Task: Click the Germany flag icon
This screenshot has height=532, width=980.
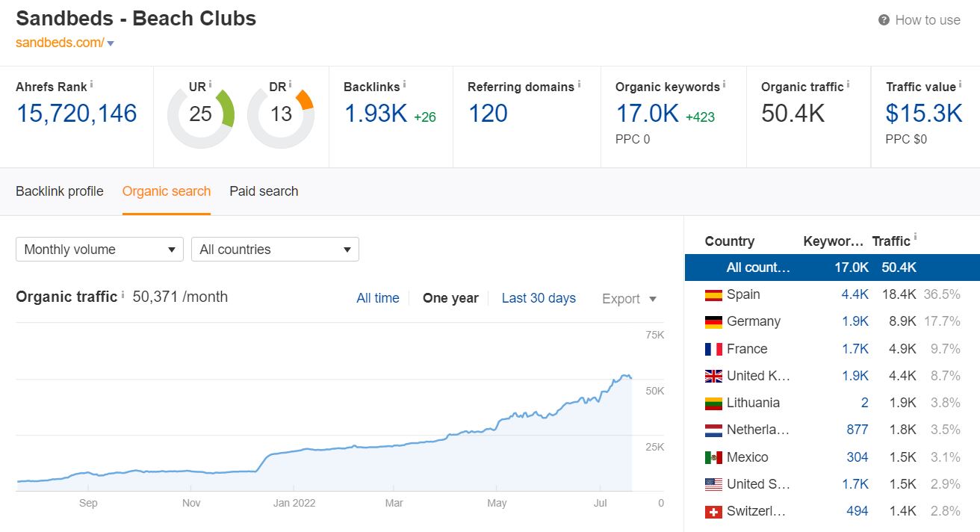Action: point(713,322)
